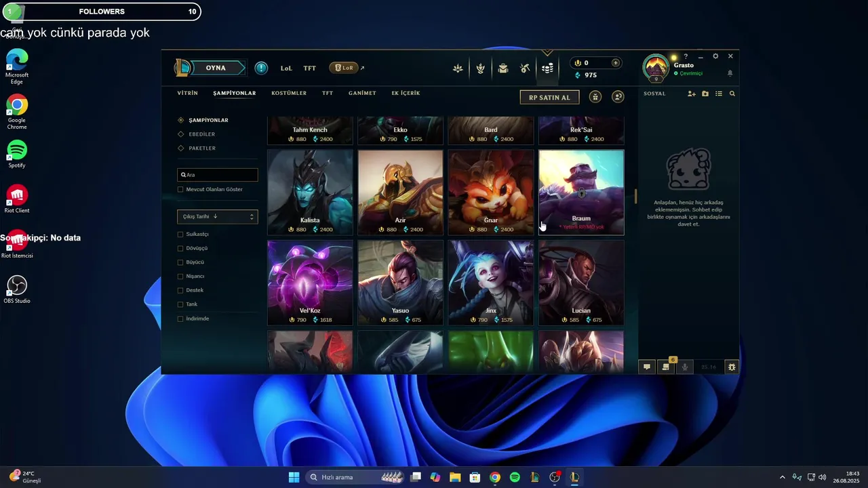Viewport: 868px width, 488px height.
Task: Open friend list sorting options icon
Action: pos(719,94)
